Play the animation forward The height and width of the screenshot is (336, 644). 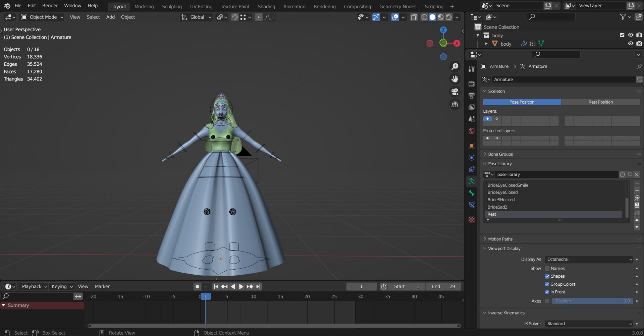tap(241, 287)
